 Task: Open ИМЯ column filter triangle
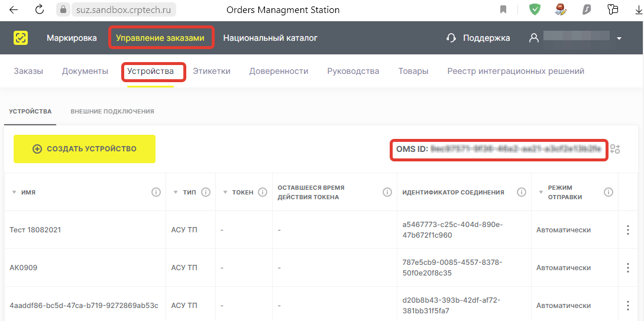pos(14,192)
